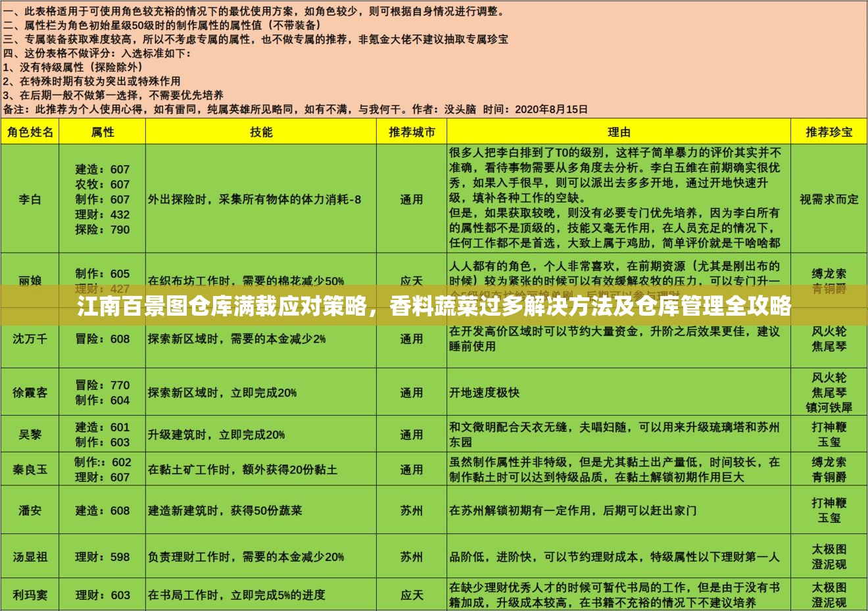Click skill 升级建筑时，立即完成20%

pyautogui.click(x=216, y=435)
